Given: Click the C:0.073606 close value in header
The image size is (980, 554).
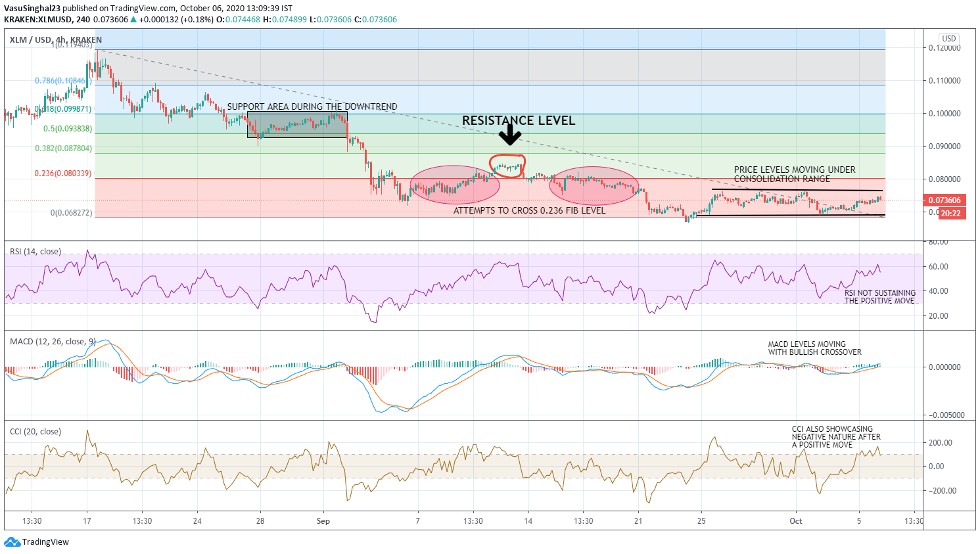Looking at the screenshot, I should tap(375, 20).
